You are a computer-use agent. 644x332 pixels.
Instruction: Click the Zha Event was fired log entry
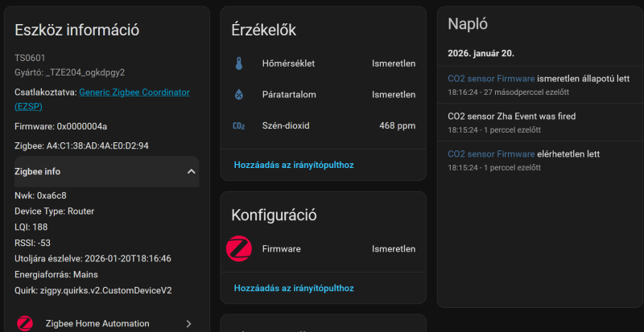pos(511,117)
